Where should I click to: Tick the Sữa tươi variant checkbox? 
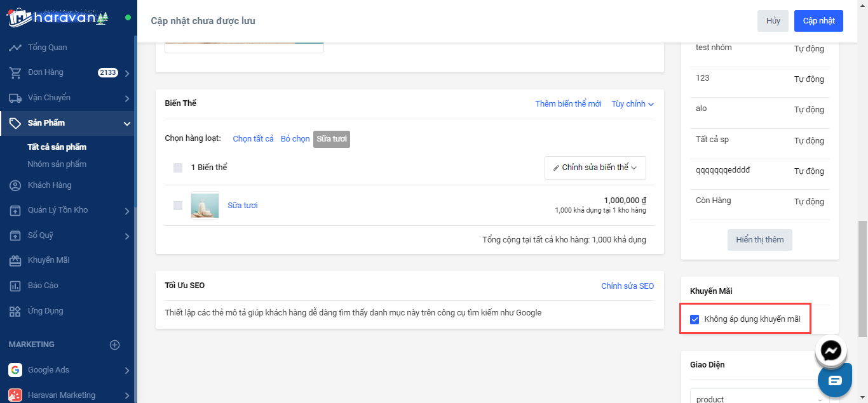[x=178, y=206]
